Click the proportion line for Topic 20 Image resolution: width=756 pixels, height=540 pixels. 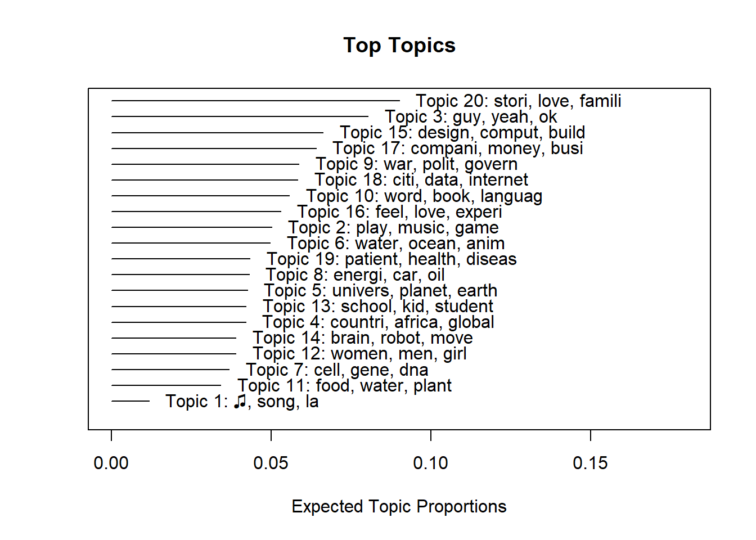pyautogui.click(x=255, y=101)
